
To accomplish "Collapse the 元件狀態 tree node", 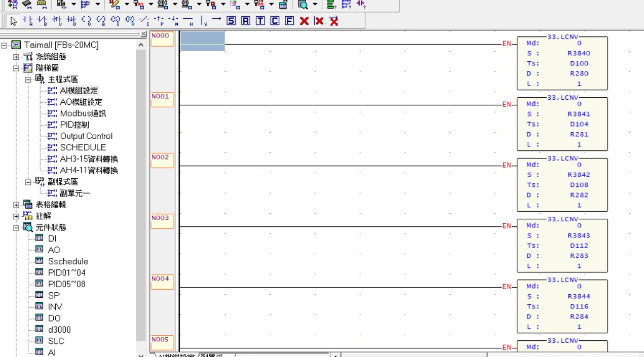I will pos(16,227).
